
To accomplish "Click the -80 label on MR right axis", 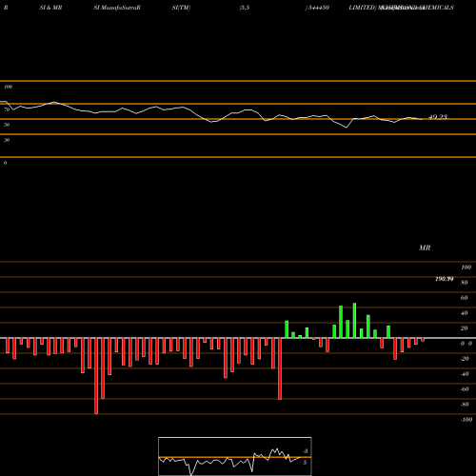I will [x=465, y=405].
